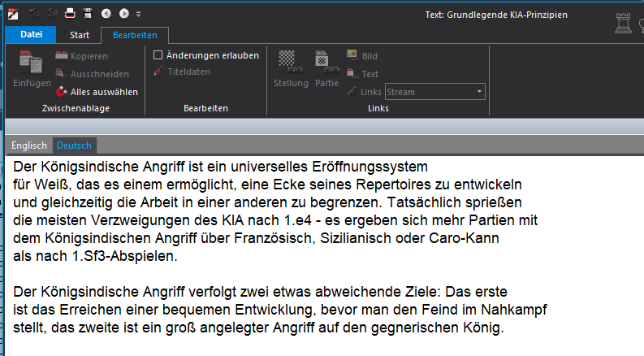644x356 pixels.
Task: Click the print icon in quick access toolbar
Action: click(70, 14)
